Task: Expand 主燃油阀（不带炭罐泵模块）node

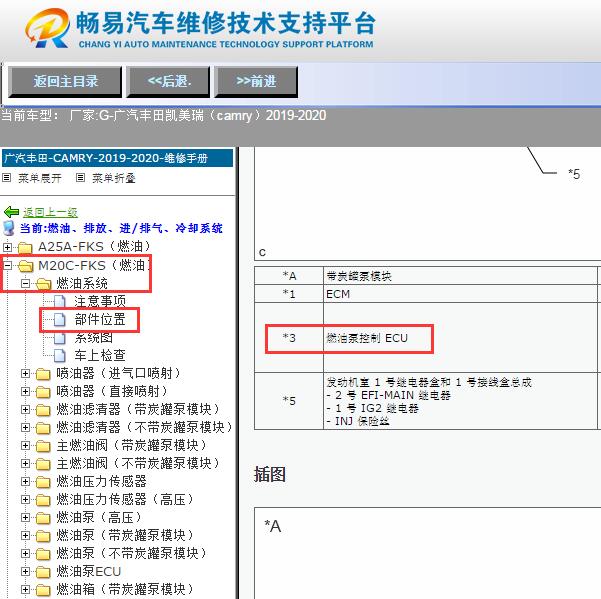Action: [x=25, y=463]
